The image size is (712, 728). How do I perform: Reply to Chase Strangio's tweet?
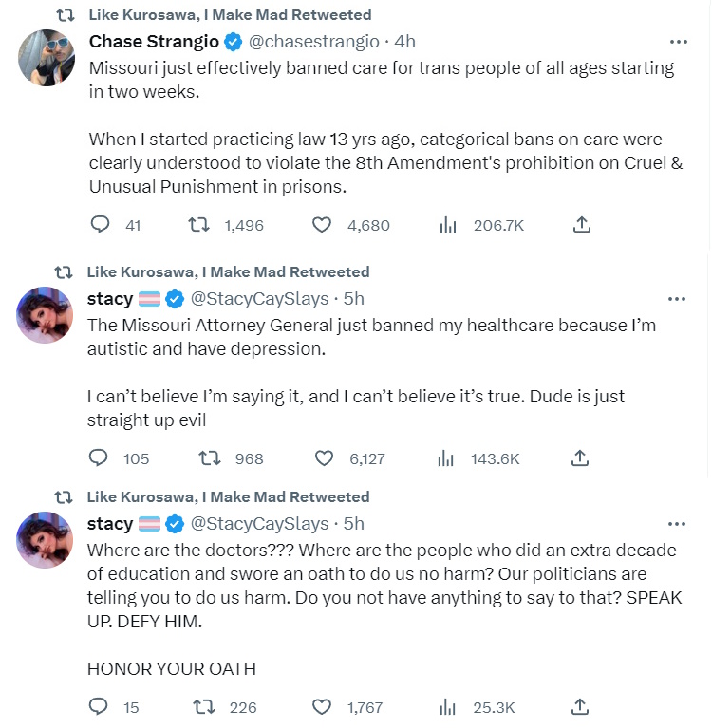(x=101, y=225)
